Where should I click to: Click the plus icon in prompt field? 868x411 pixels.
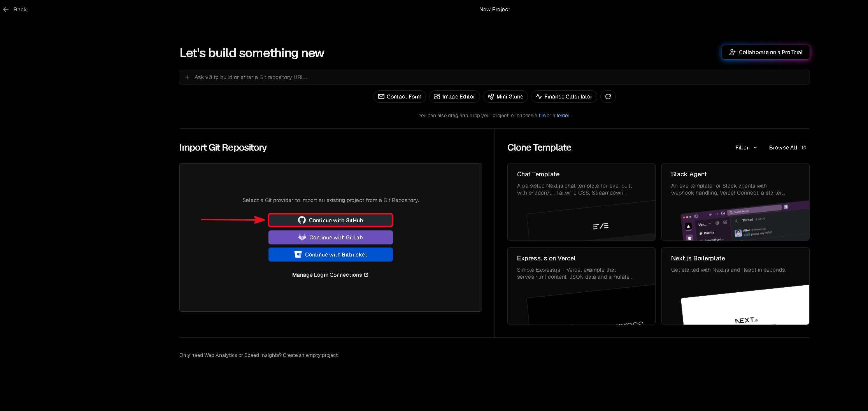[x=187, y=77]
